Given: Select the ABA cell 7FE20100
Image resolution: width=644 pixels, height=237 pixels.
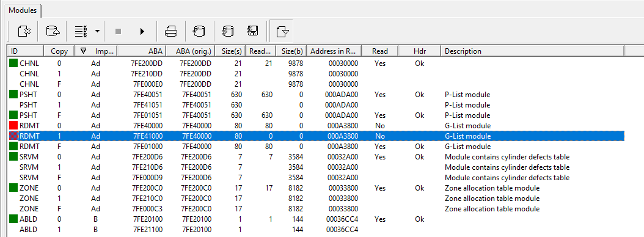Looking at the screenshot, I should pyautogui.click(x=148, y=219).
